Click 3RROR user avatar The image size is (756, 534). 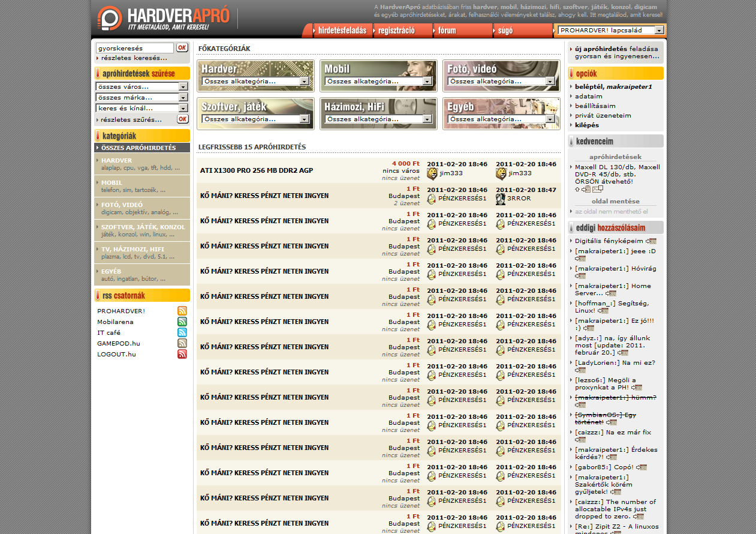[x=501, y=199]
